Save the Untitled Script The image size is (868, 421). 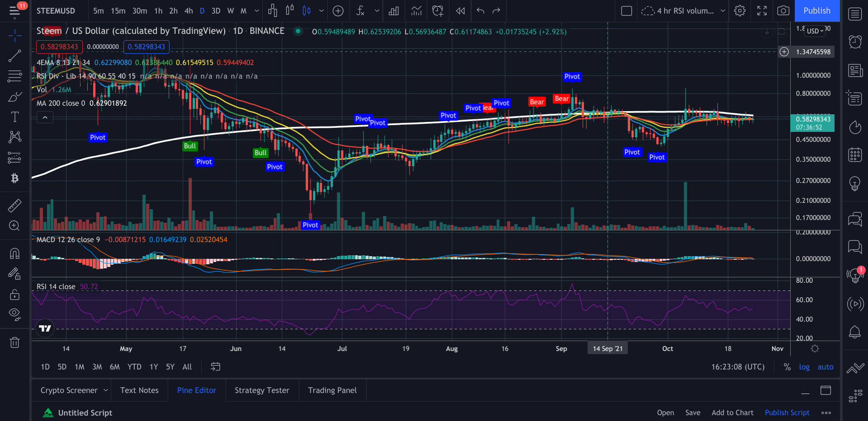click(x=693, y=413)
